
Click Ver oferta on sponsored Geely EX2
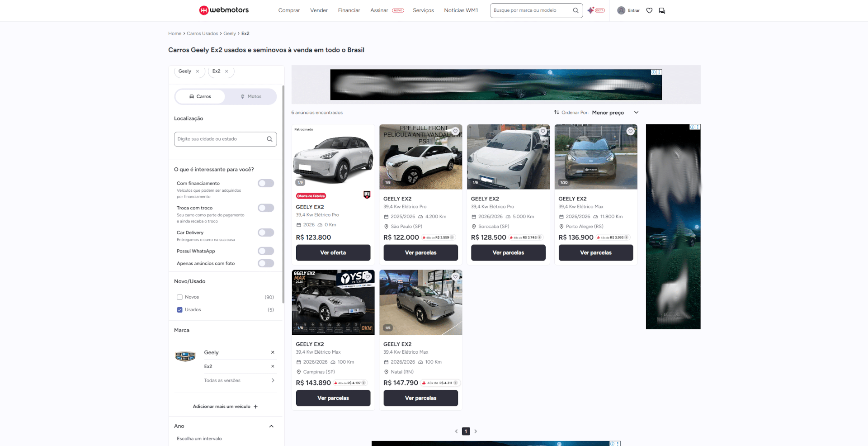coord(333,253)
